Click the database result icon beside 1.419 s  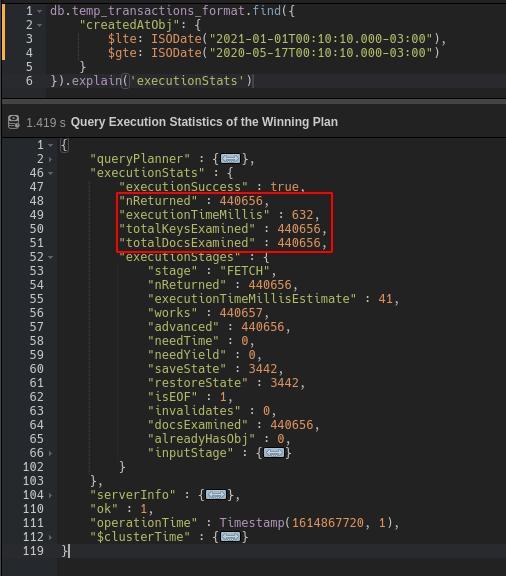(14, 122)
